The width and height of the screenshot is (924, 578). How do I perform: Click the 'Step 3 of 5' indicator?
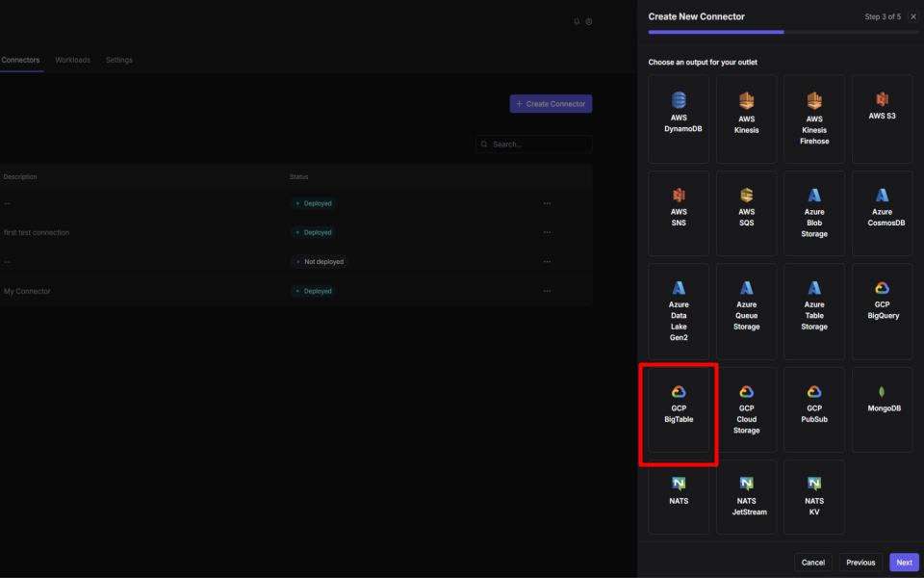coord(883,17)
